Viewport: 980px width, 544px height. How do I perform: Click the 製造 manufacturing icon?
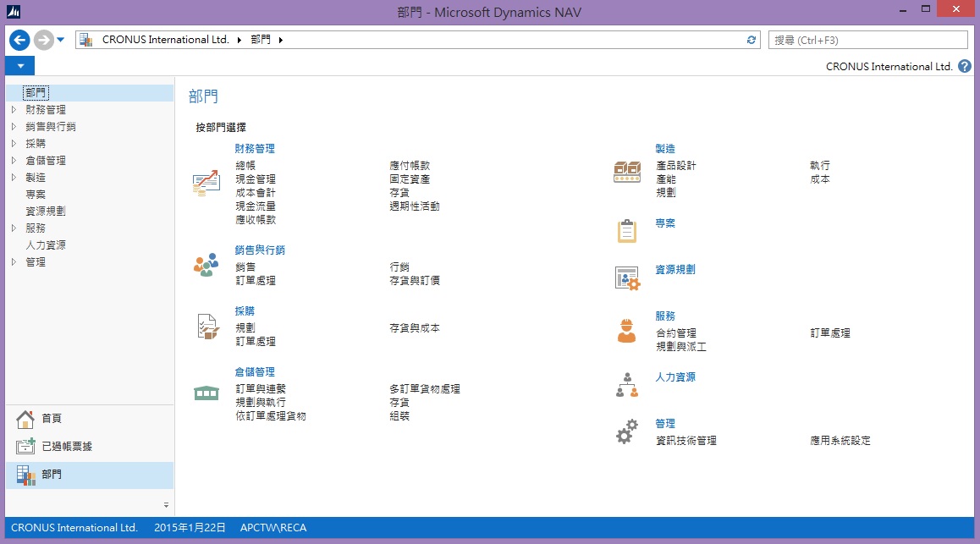tap(626, 172)
